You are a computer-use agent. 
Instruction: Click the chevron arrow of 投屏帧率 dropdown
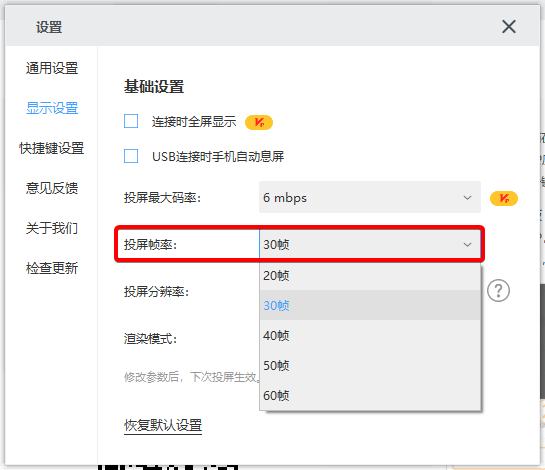[x=467, y=245]
